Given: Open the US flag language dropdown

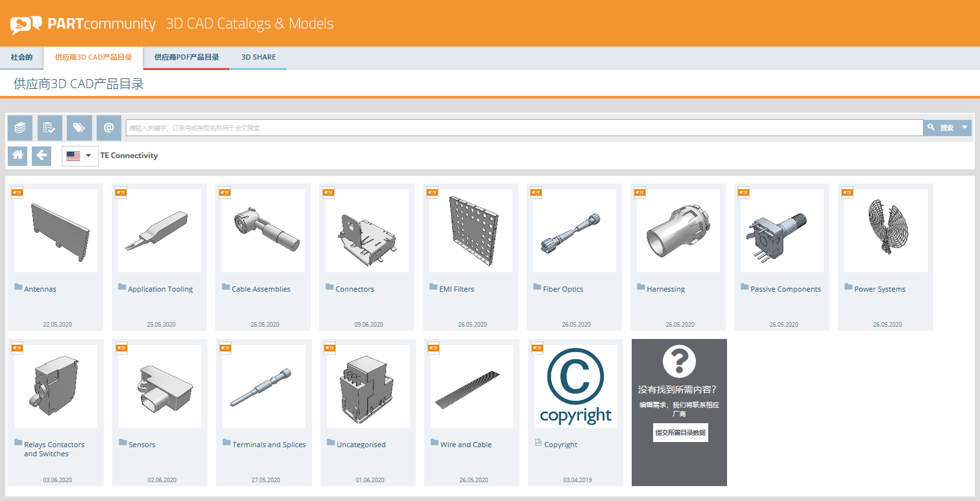Looking at the screenshot, I should pos(80,156).
